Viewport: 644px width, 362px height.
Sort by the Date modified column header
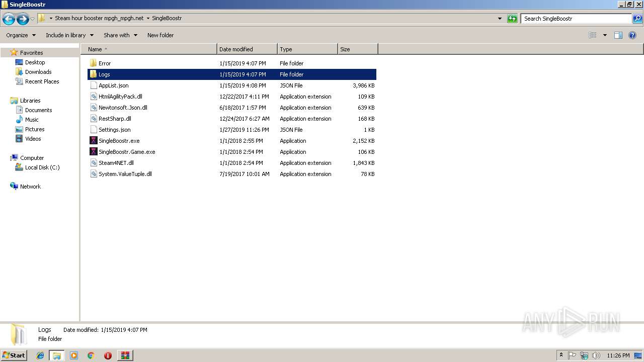247,49
